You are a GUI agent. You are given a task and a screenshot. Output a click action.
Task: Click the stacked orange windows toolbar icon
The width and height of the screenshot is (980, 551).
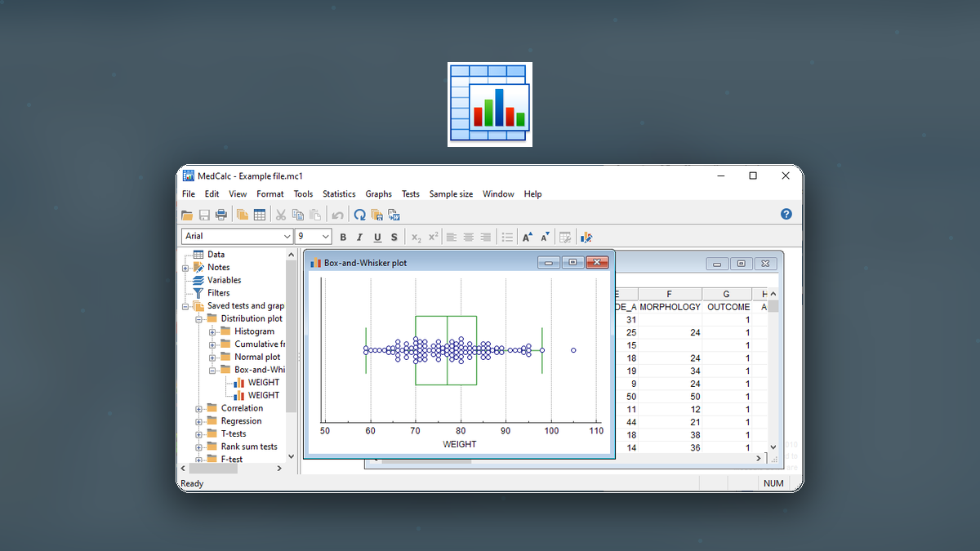[243, 215]
